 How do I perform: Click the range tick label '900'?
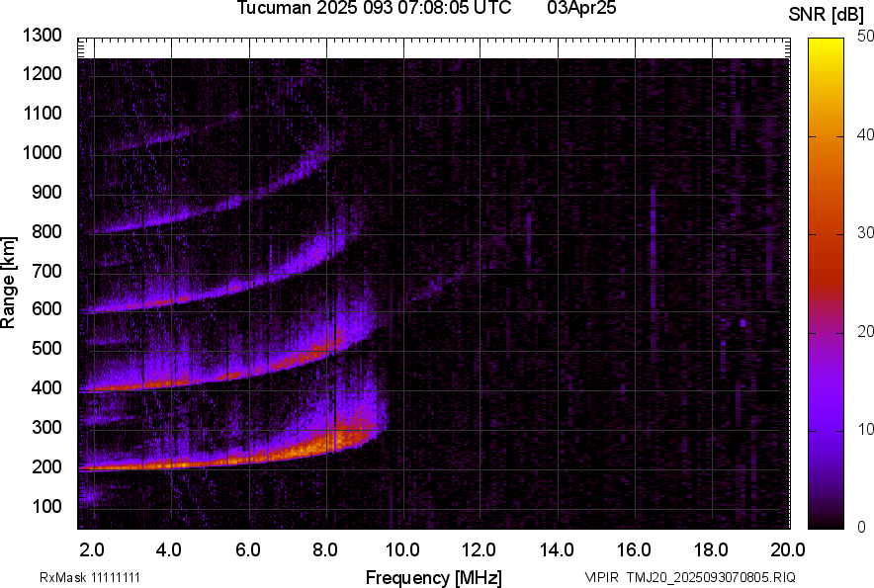click(x=46, y=192)
